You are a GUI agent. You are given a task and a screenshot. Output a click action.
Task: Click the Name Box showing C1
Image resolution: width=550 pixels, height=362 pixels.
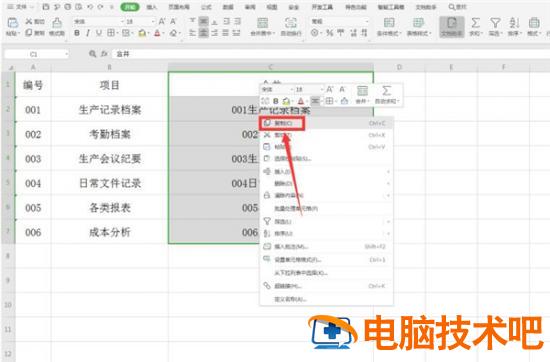point(36,54)
